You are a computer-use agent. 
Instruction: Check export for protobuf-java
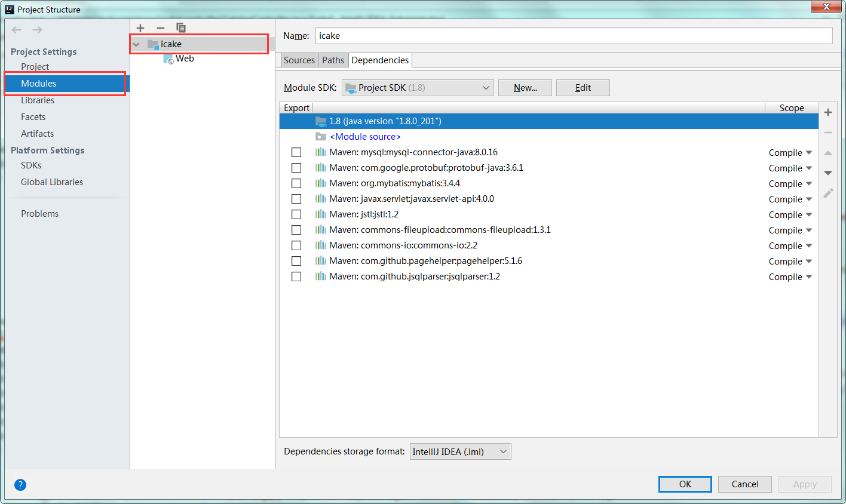tap(296, 168)
